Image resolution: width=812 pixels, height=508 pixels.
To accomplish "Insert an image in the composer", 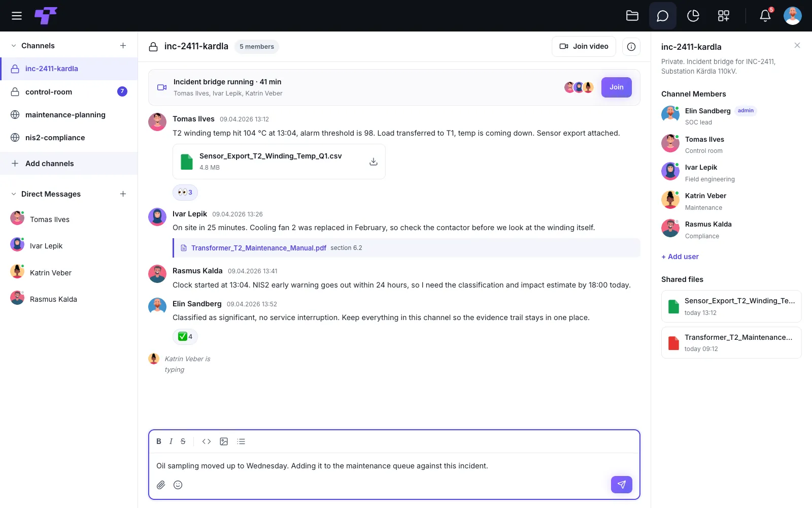I will click(x=224, y=441).
